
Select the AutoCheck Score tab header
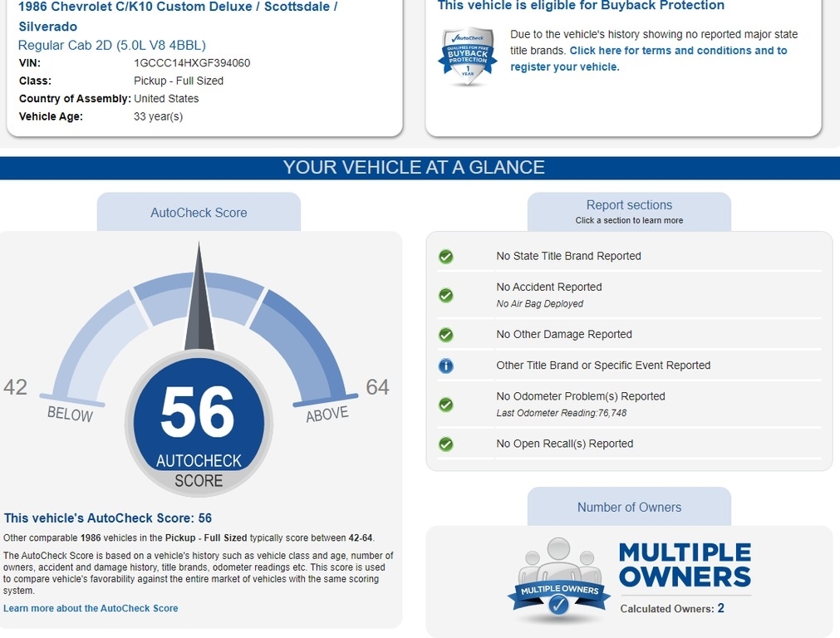pos(199,213)
